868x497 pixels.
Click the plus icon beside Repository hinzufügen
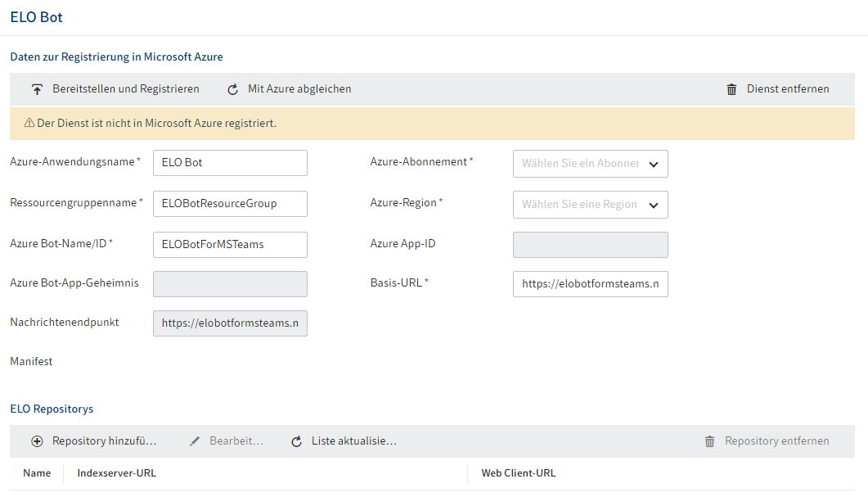(37, 441)
